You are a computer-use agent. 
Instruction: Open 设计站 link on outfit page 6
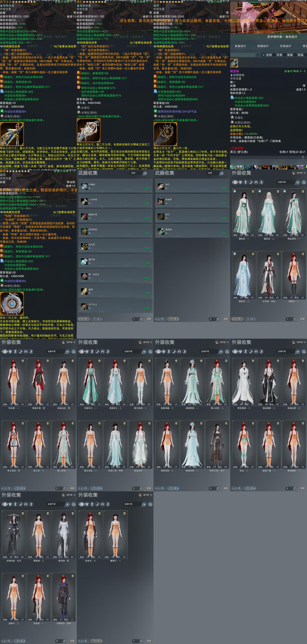click(x=69, y=495)
